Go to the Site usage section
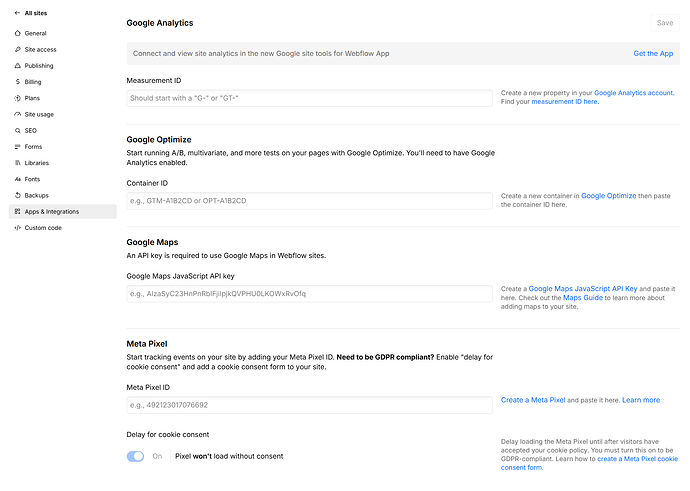 point(39,114)
